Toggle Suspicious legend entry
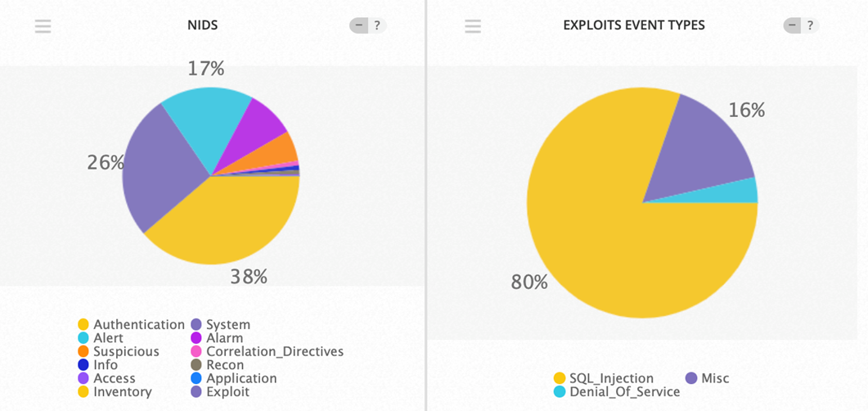 click(119, 352)
